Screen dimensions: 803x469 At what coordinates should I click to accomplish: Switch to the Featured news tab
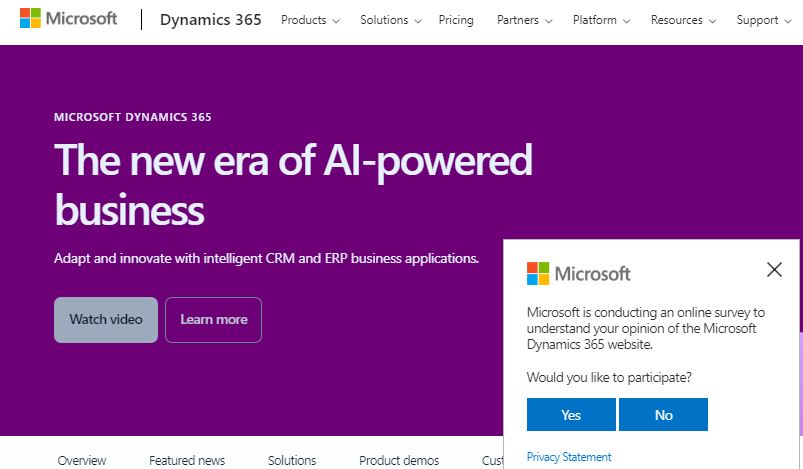coord(187,460)
